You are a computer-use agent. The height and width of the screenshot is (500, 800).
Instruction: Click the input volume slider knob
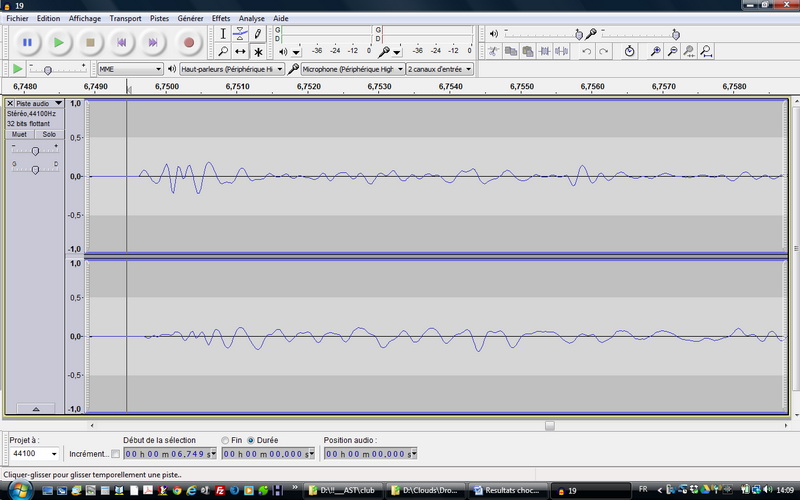tap(676, 35)
